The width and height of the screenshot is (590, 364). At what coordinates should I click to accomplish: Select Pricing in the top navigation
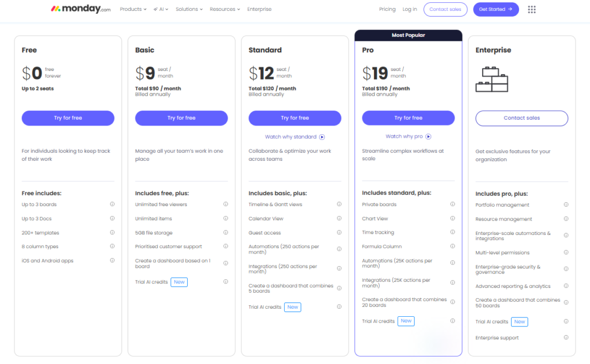pyautogui.click(x=387, y=9)
